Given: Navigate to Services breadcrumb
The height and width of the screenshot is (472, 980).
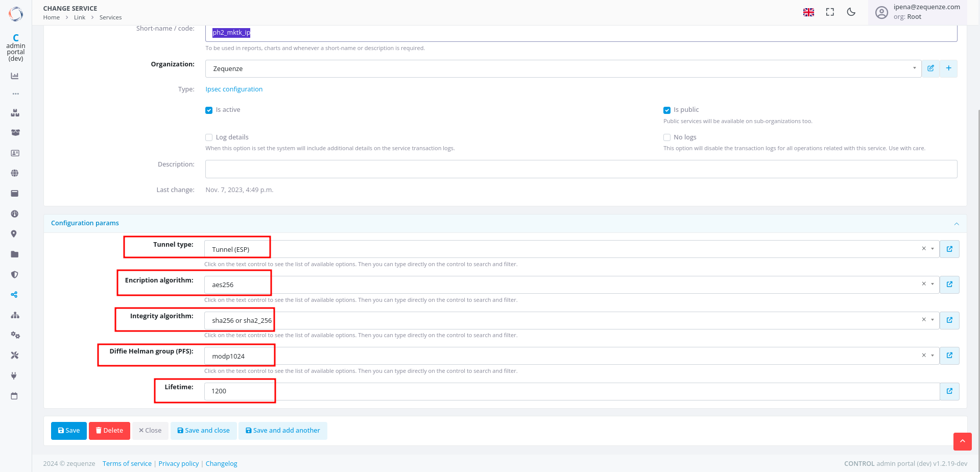Looking at the screenshot, I should (x=110, y=17).
